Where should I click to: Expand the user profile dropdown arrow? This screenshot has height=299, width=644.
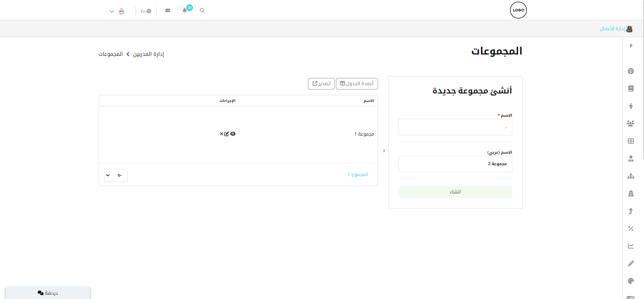111,11
